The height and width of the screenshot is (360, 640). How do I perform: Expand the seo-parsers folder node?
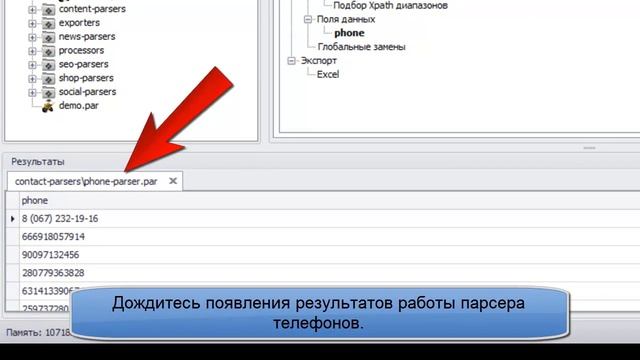pyautogui.click(x=32, y=65)
